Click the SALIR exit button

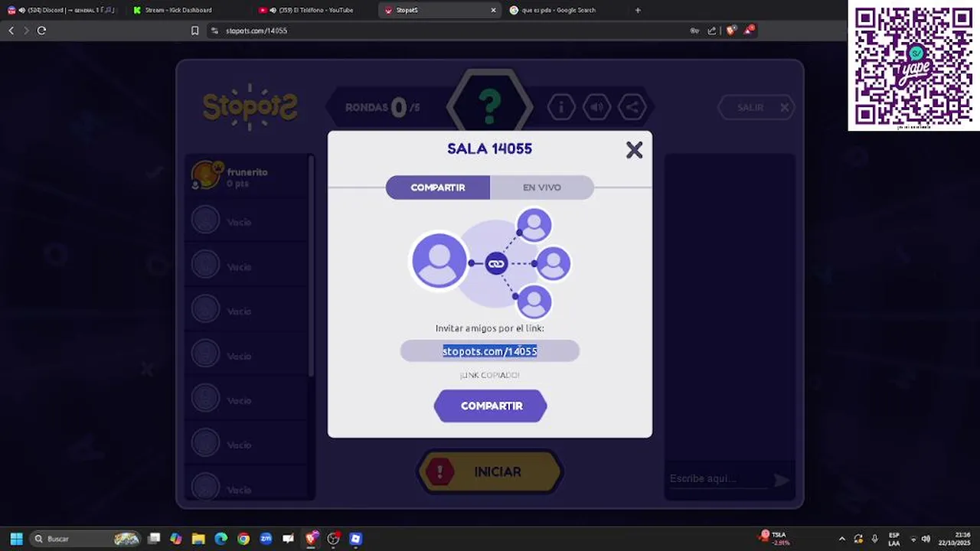tap(756, 108)
